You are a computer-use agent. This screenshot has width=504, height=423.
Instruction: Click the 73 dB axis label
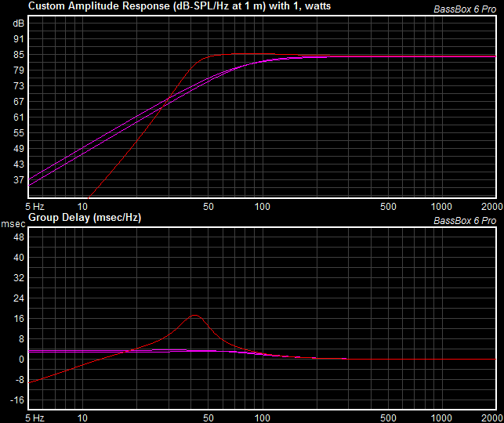coord(19,86)
